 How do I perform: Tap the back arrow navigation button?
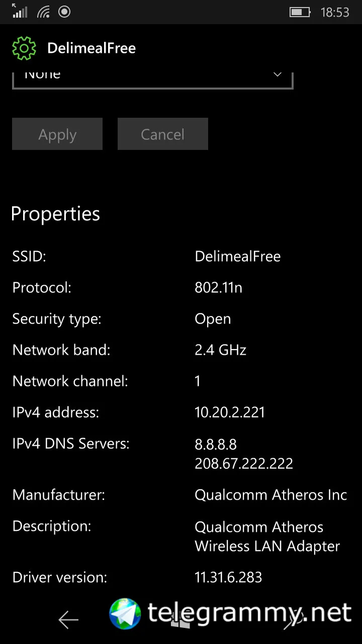click(68, 620)
